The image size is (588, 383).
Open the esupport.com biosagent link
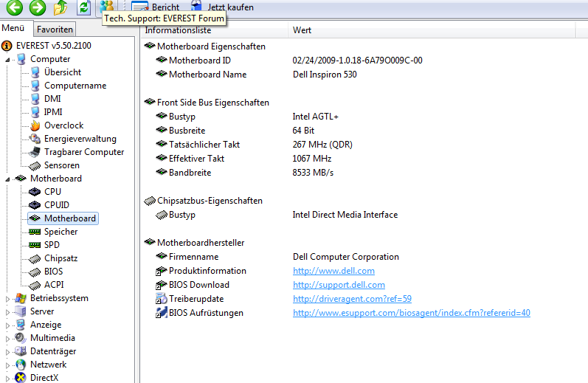(412, 313)
